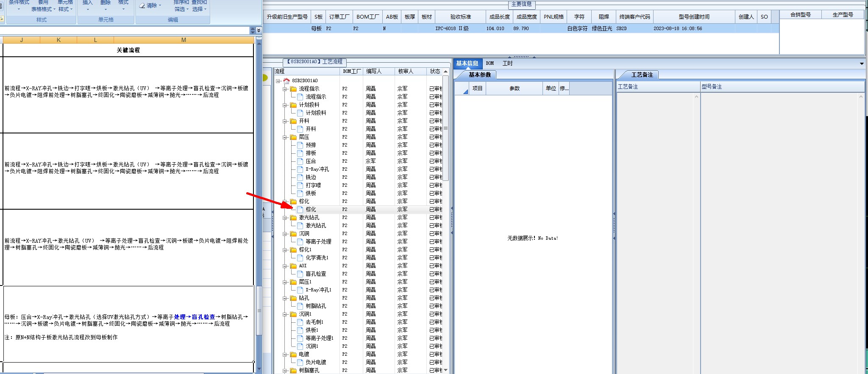Expand the Excel formula bar chevron
868x374 pixels.
click(259, 30)
